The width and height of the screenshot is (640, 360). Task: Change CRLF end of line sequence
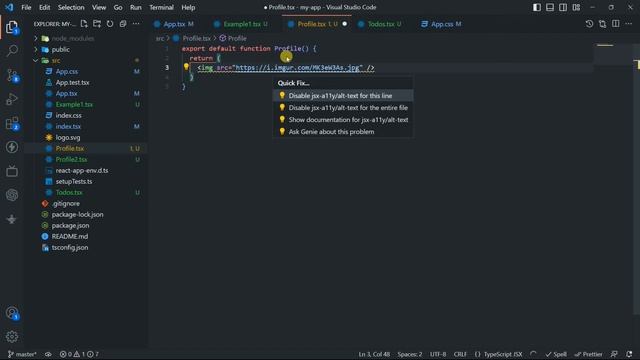[x=460, y=354]
